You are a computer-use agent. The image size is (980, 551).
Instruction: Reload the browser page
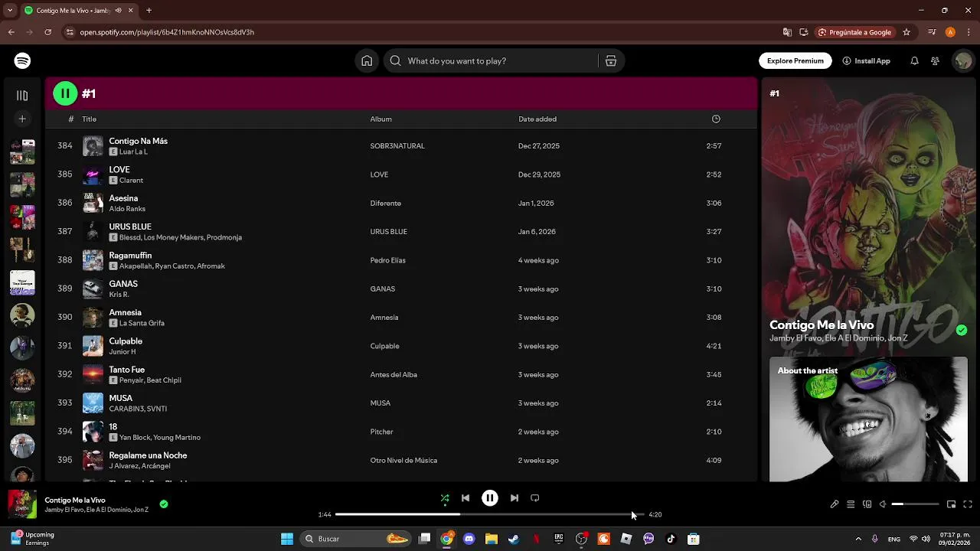pos(47,32)
